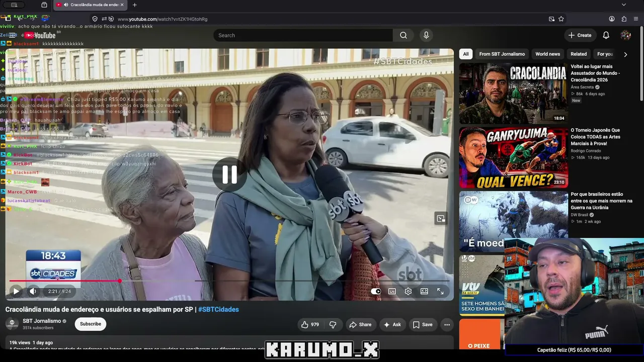Image resolution: width=644 pixels, height=362 pixels.
Task: Play the video using bottom-left play button
Action: (x=16, y=291)
